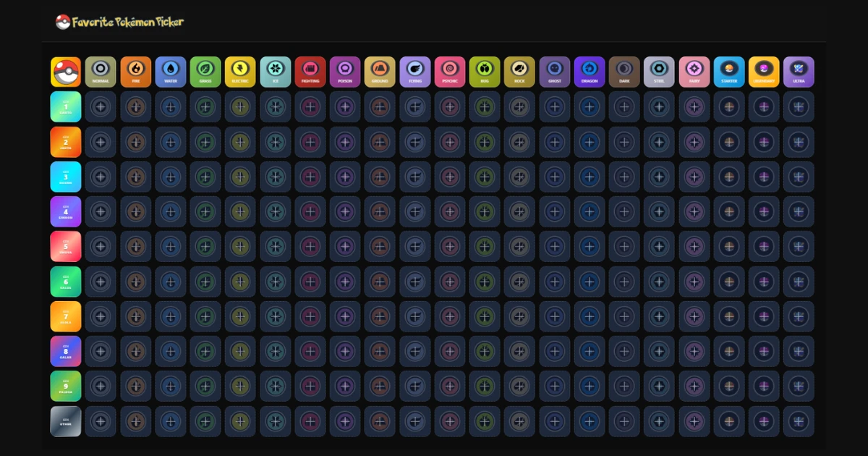868x456 pixels.
Task: Add an Ultra Pokémon in the Gen Other row
Action: [x=799, y=421]
